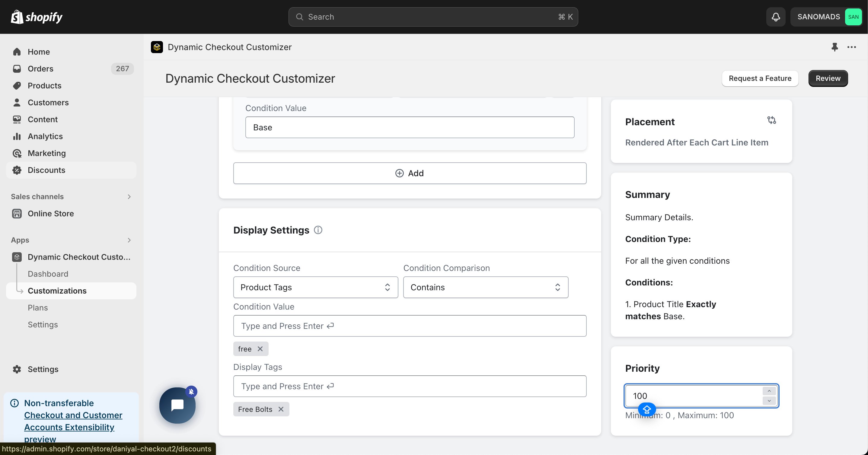Open the three-dot app menu
Image resolution: width=868 pixels, height=455 pixels.
[x=851, y=47]
